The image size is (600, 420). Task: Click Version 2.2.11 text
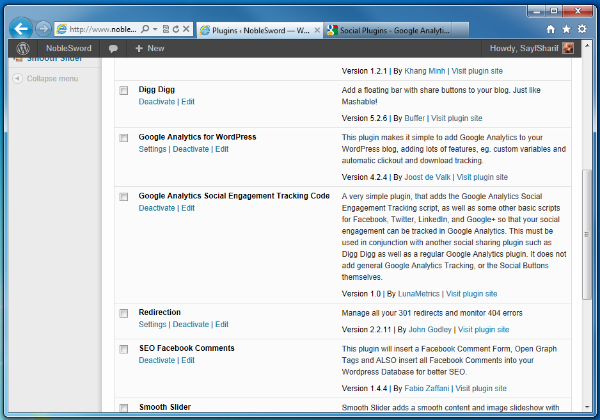click(366, 329)
